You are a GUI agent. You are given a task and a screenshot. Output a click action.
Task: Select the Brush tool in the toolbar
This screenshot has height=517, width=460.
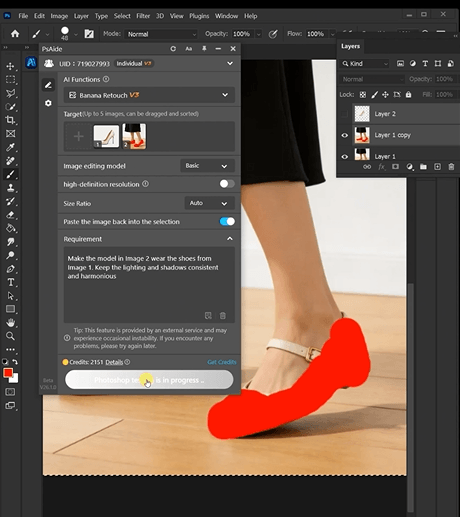pos(10,174)
